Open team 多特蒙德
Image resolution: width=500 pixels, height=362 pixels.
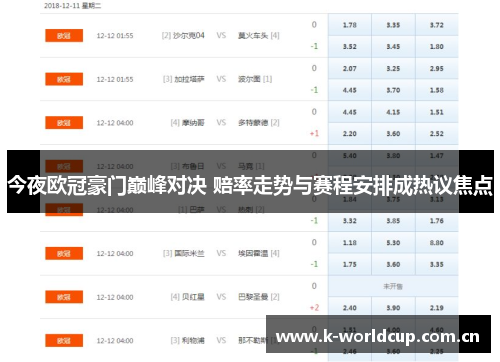(253, 123)
